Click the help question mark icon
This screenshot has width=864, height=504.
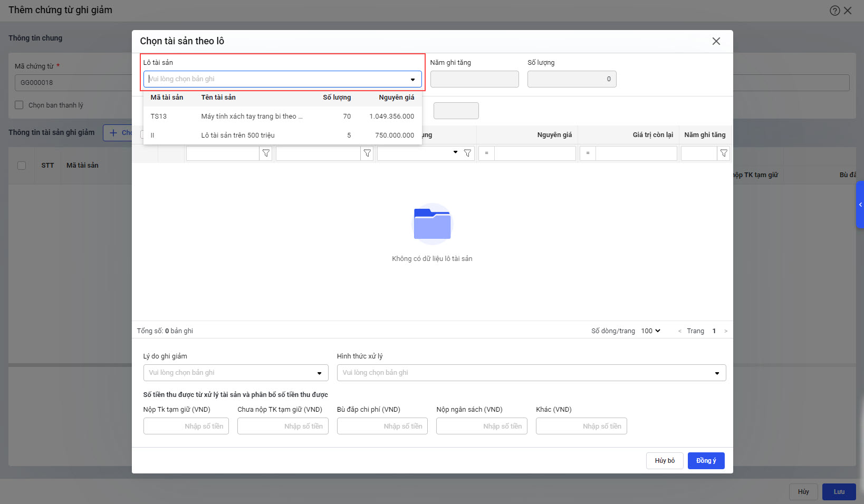834,11
